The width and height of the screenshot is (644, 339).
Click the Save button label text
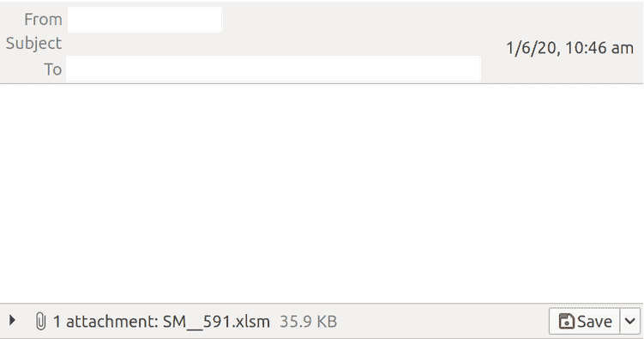[x=594, y=321]
